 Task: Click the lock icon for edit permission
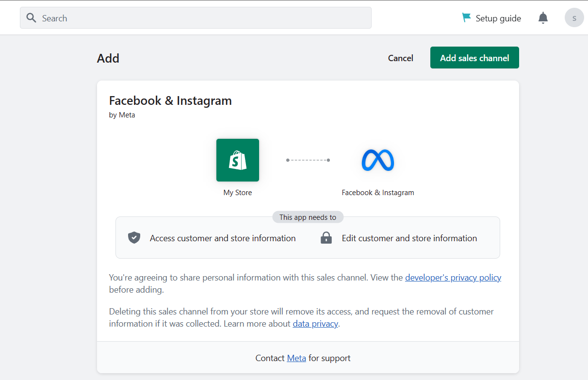click(x=327, y=238)
